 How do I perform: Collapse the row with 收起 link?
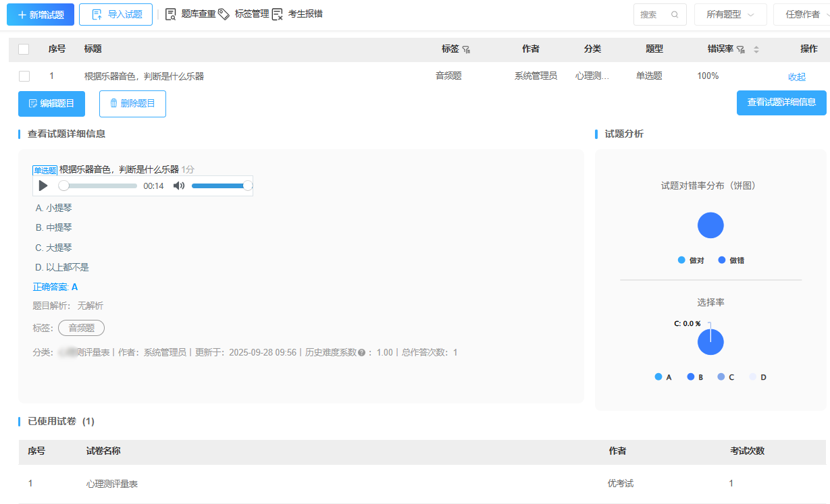point(797,77)
